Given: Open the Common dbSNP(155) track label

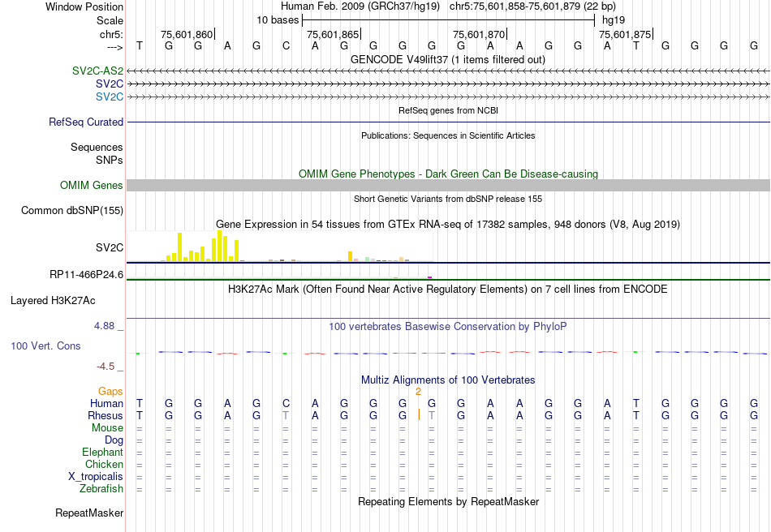Looking at the screenshot, I should (71, 210).
